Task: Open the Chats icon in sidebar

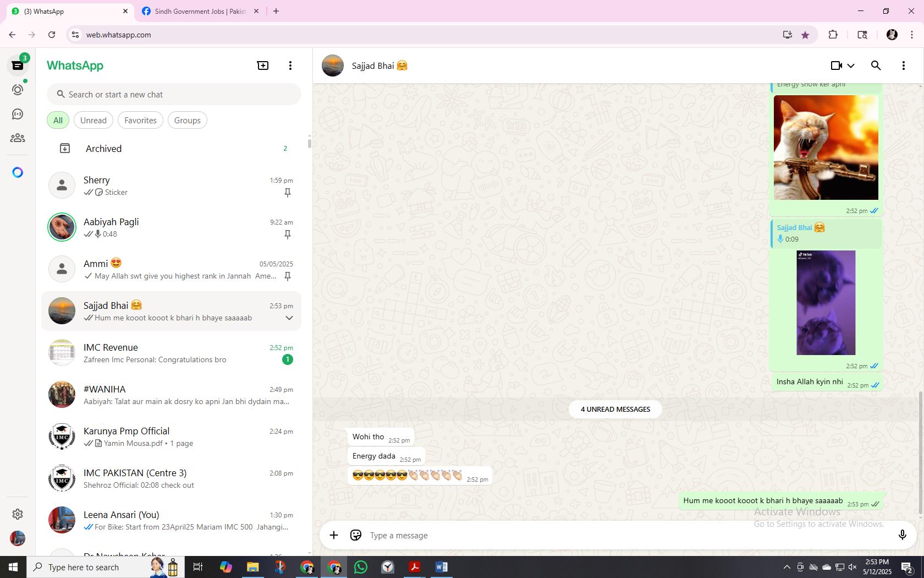Action: [x=18, y=66]
